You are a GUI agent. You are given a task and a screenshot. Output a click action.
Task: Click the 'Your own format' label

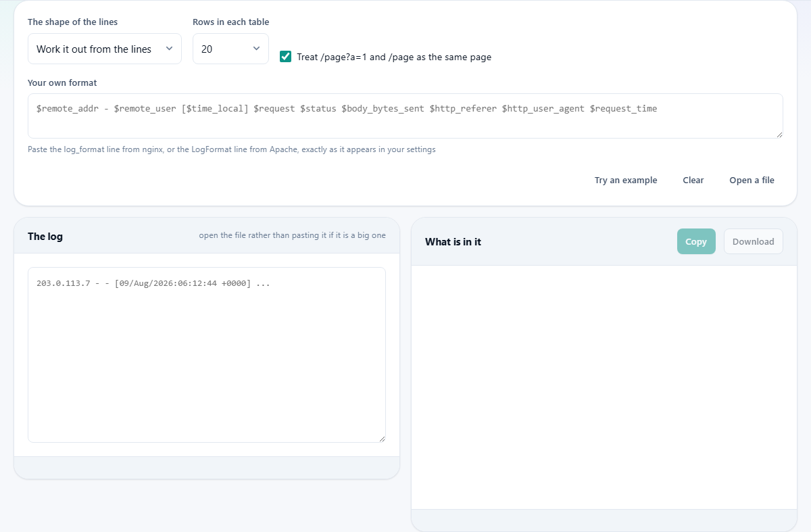coord(62,82)
